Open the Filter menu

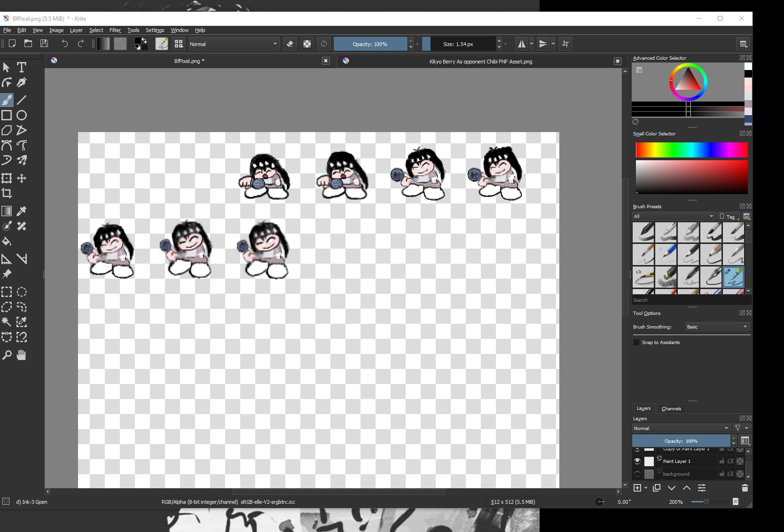(115, 30)
